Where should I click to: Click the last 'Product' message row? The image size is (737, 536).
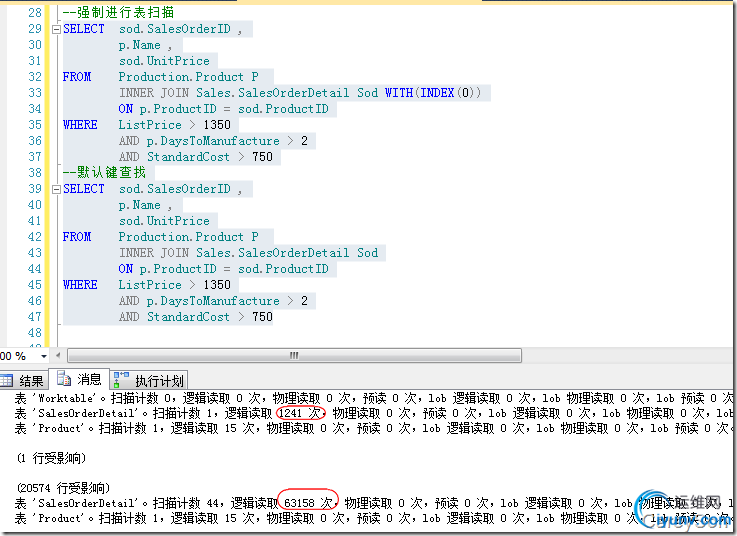pos(374,519)
